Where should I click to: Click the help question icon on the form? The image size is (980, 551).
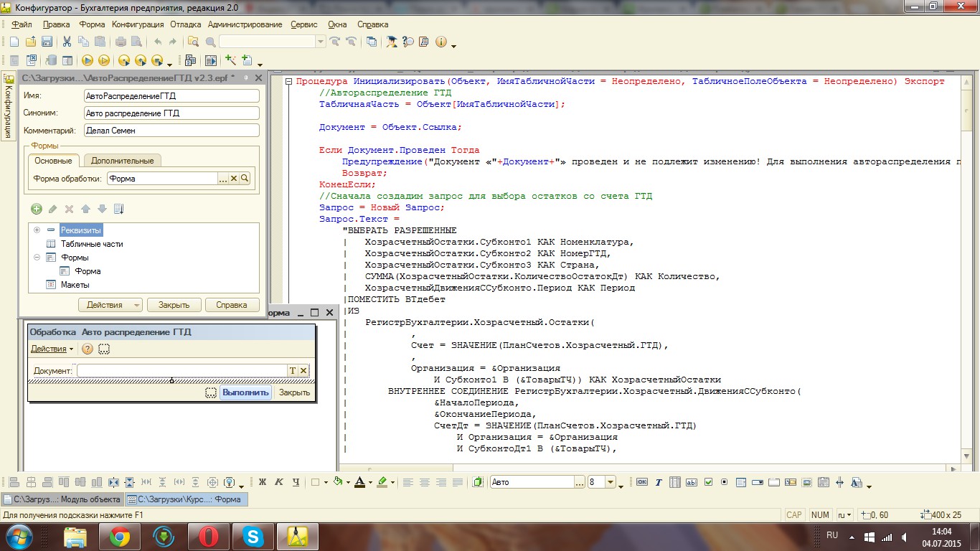[x=88, y=349]
